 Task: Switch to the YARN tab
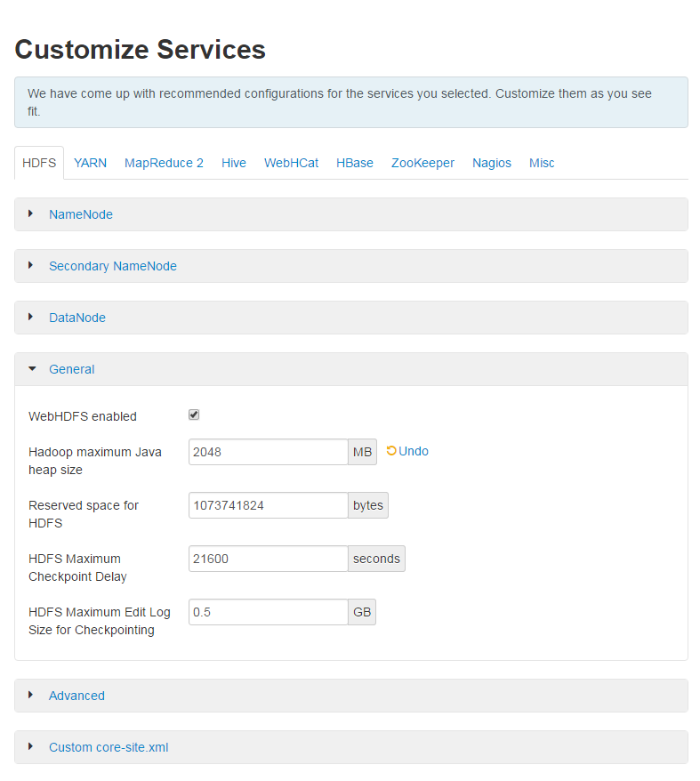pyautogui.click(x=90, y=163)
